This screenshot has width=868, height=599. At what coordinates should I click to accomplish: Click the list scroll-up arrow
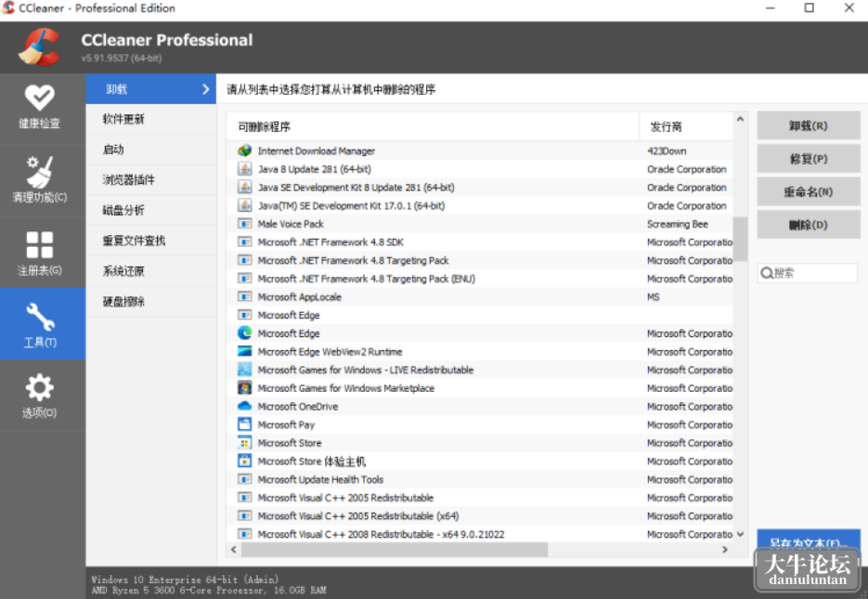(x=740, y=119)
